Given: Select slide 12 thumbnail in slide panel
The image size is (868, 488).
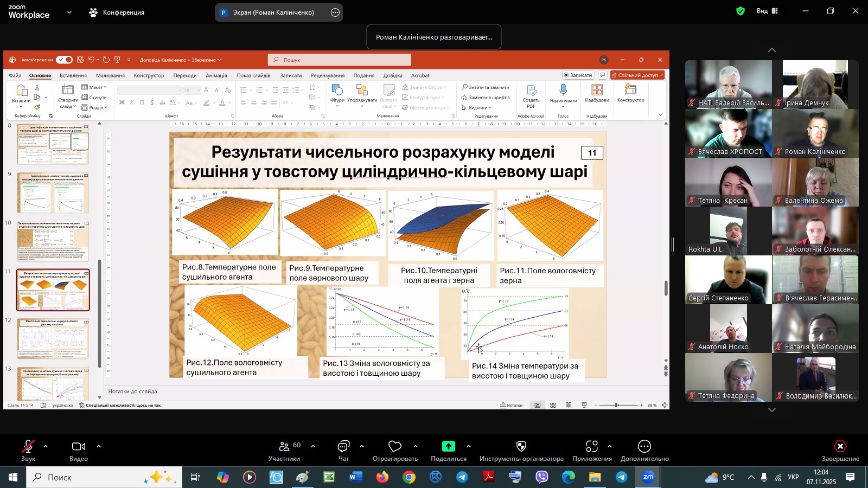Looking at the screenshot, I should (53, 339).
